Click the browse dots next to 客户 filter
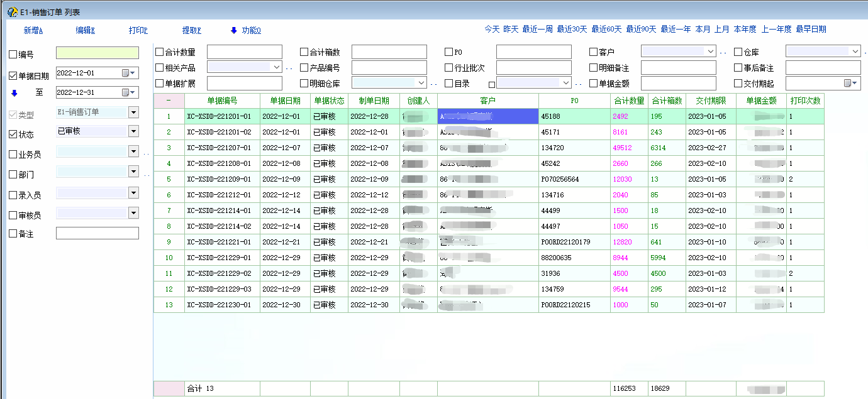 pyautogui.click(x=723, y=53)
